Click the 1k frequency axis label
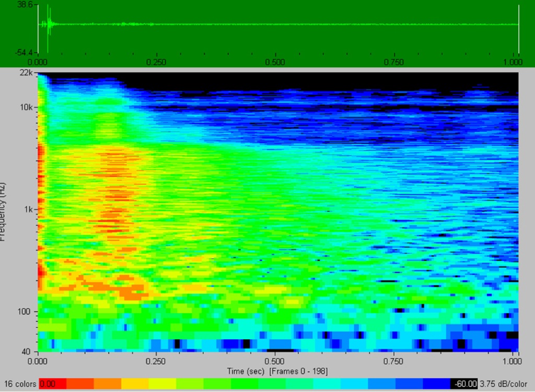The height and width of the screenshot is (392, 535). (29, 210)
